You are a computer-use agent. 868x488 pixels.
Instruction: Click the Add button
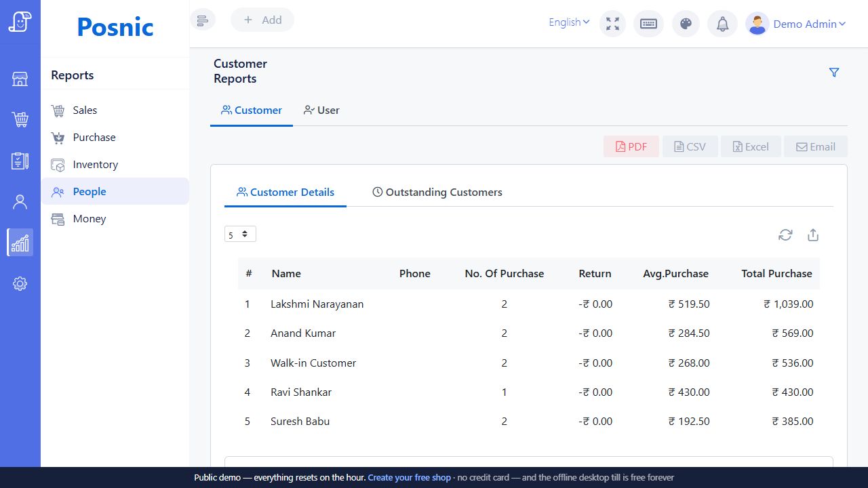coord(262,20)
